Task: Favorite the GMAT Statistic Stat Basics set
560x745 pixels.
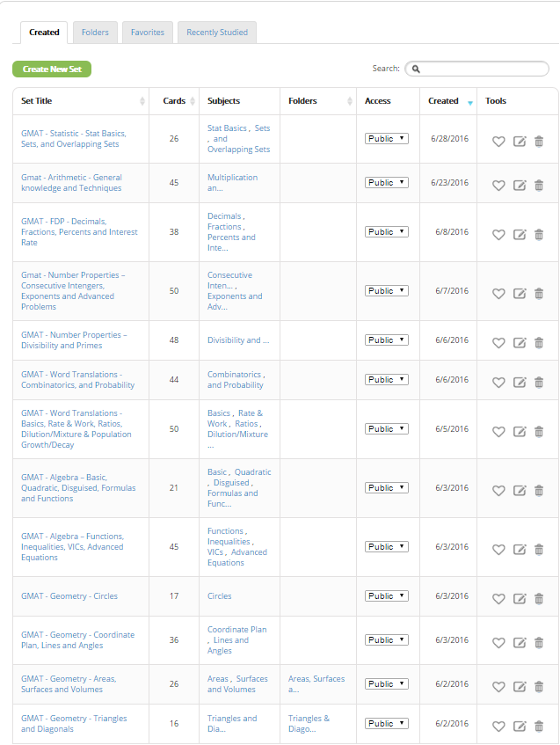Action: (498, 141)
